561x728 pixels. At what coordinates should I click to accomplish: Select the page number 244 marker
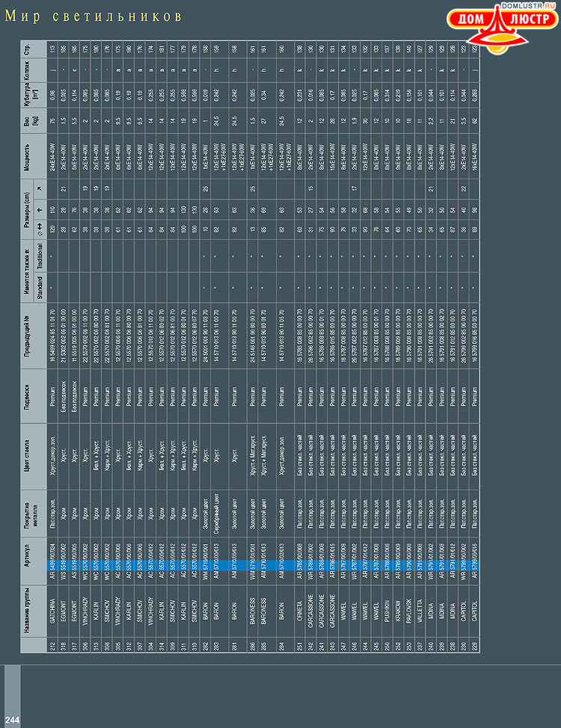(x=13, y=720)
